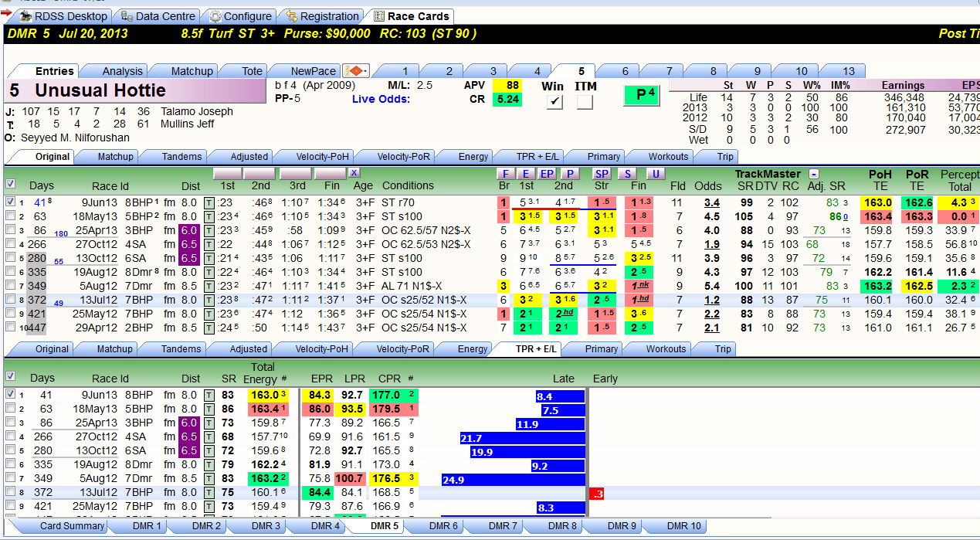
Task: Open the Matchup tab beside Analysis
Action: (192, 71)
